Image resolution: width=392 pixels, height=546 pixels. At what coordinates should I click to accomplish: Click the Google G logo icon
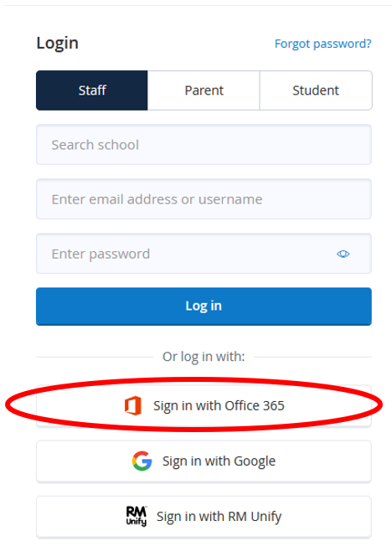[x=142, y=461]
